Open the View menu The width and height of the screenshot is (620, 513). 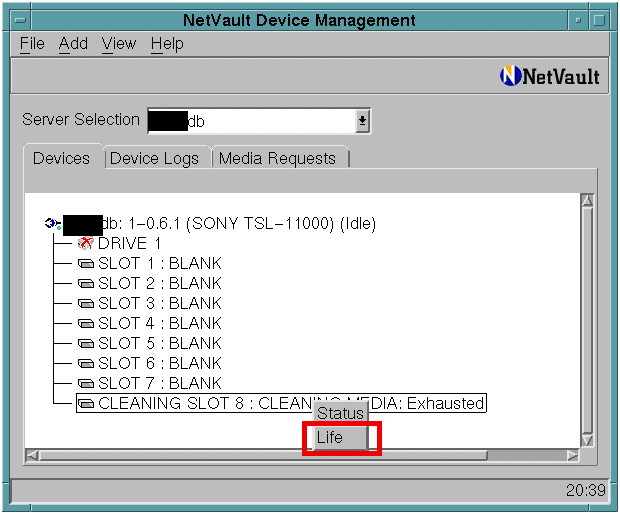(x=119, y=44)
